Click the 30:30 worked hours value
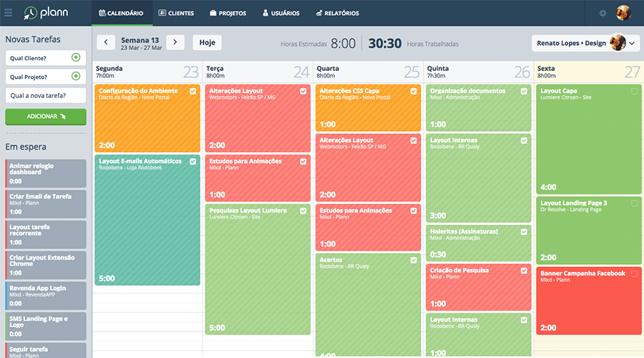Screen dimensions: 644x358 click(384, 43)
